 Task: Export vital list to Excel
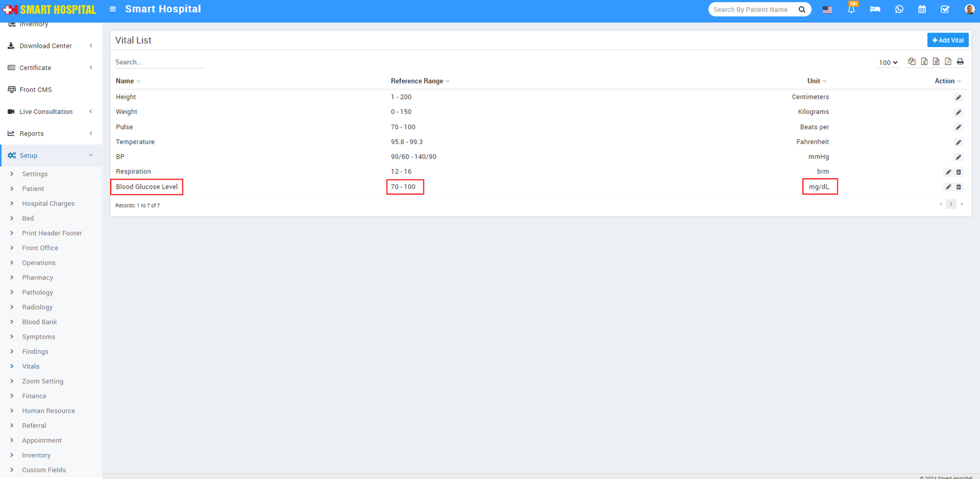click(924, 61)
